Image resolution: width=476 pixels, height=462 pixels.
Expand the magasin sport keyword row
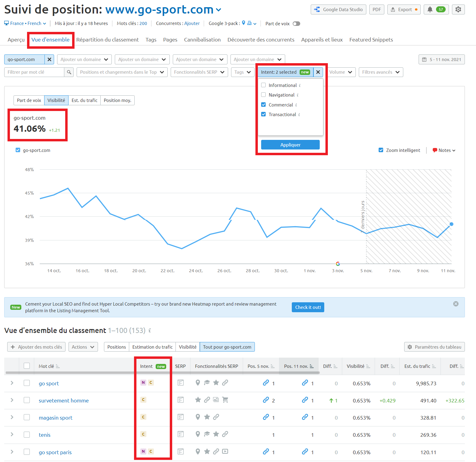[12, 417]
